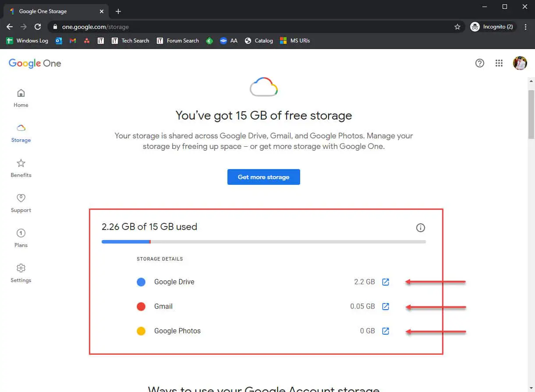Click the Get more storage button

[264, 177]
